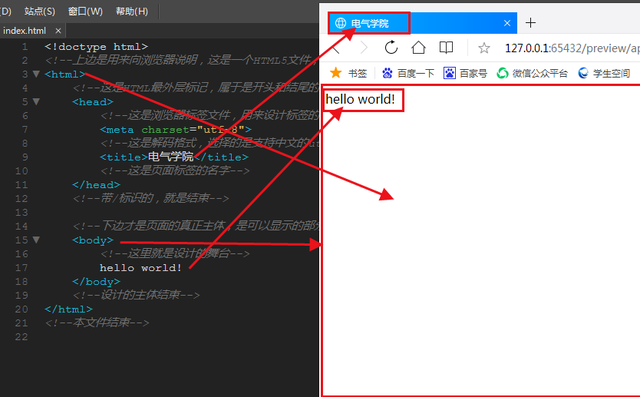The image size is (640, 397).
Task: Open the 百家号 bookmark
Action: point(466,73)
